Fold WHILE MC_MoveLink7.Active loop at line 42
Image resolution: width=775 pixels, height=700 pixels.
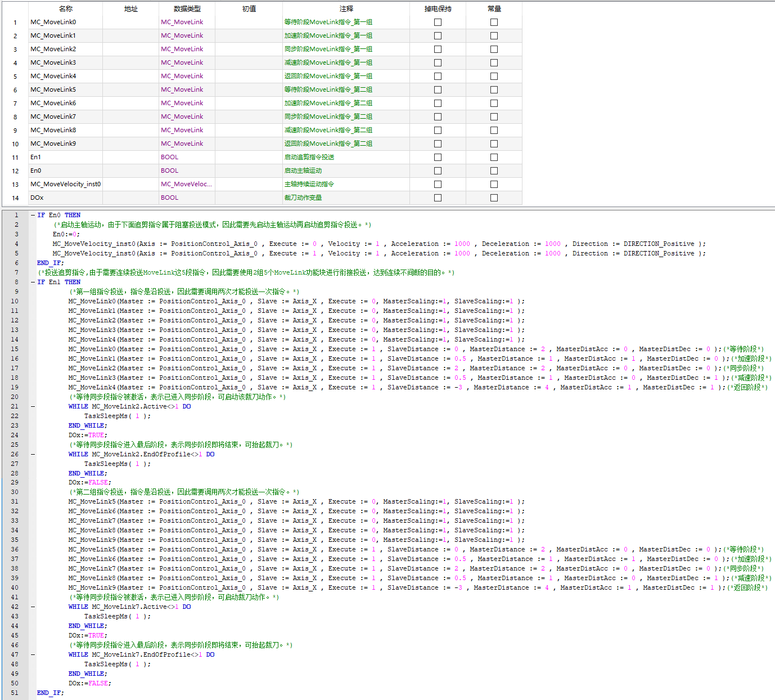point(33,607)
